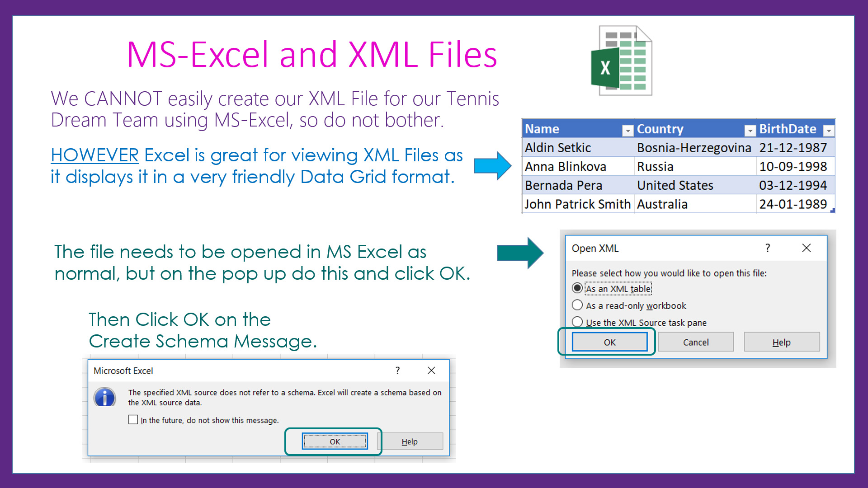The width and height of the screenshot is (868, 488).
Task: Enable 'In the future, do not show this message' checkbox
Action: (133, 420)
